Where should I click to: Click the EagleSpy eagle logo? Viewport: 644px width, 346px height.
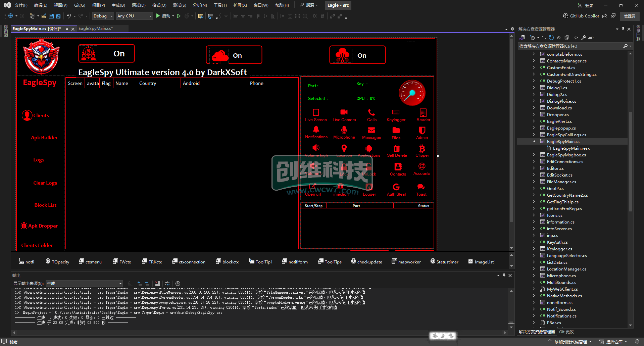click(41, 57)
